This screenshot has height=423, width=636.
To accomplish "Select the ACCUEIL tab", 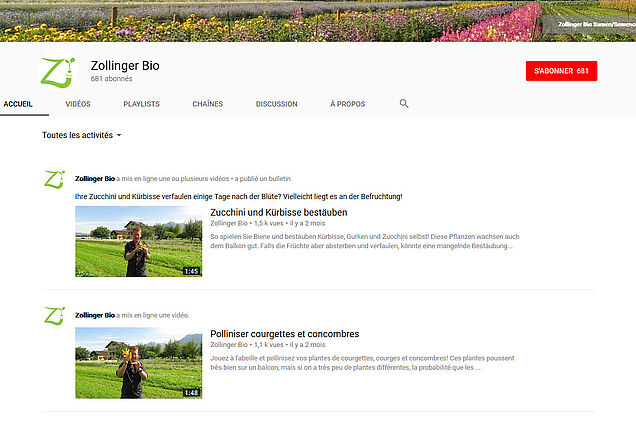I will (x=20, y=104).
